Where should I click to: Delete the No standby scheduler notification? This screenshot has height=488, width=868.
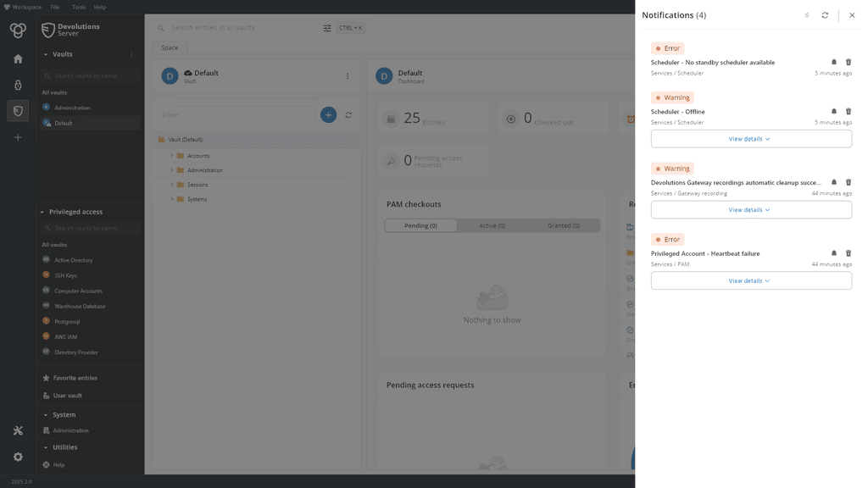[848, 62]
